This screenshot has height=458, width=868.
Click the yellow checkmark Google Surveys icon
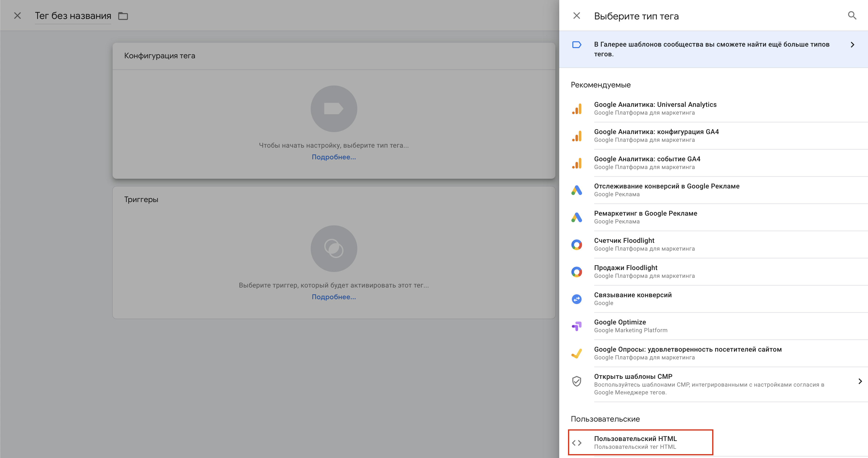click(576, 354)
